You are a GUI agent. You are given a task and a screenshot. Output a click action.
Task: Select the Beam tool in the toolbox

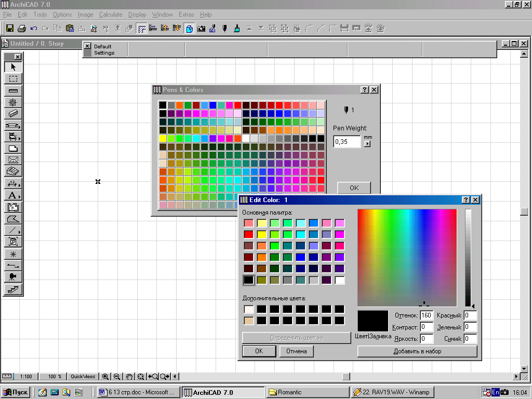[13, 114]
